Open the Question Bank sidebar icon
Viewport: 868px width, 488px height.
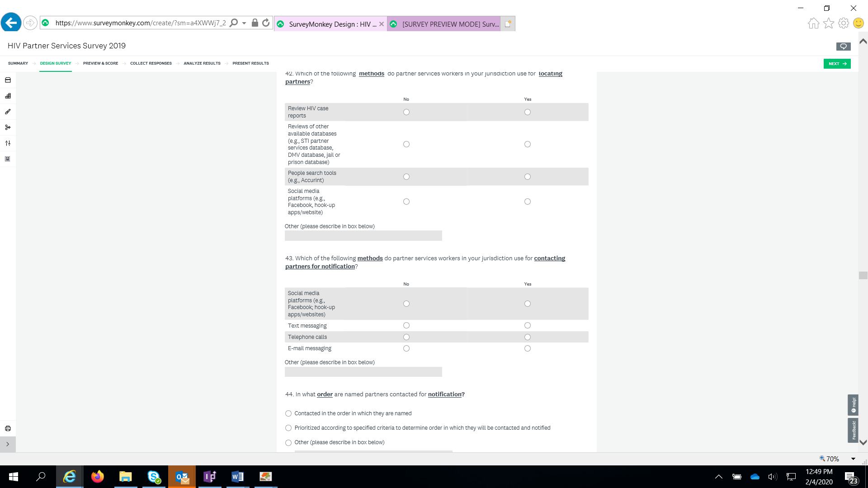[8, 80]
